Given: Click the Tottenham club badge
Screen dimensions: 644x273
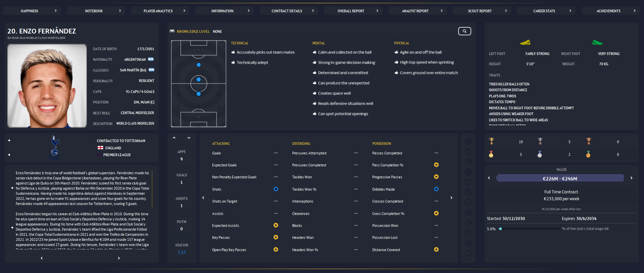Looking at the screenshot, I should coord(55,148).
